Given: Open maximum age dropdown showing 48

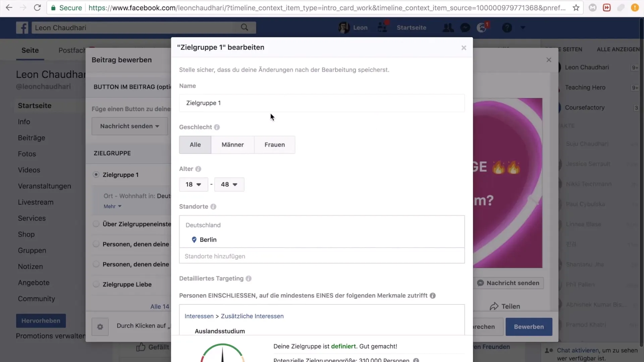Looking at the screenshot, I should pos(229,185).
